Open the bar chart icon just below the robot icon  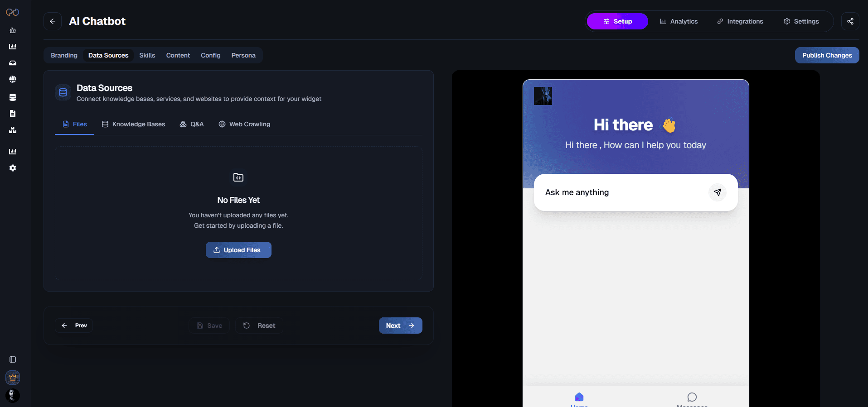pos(13,47)
